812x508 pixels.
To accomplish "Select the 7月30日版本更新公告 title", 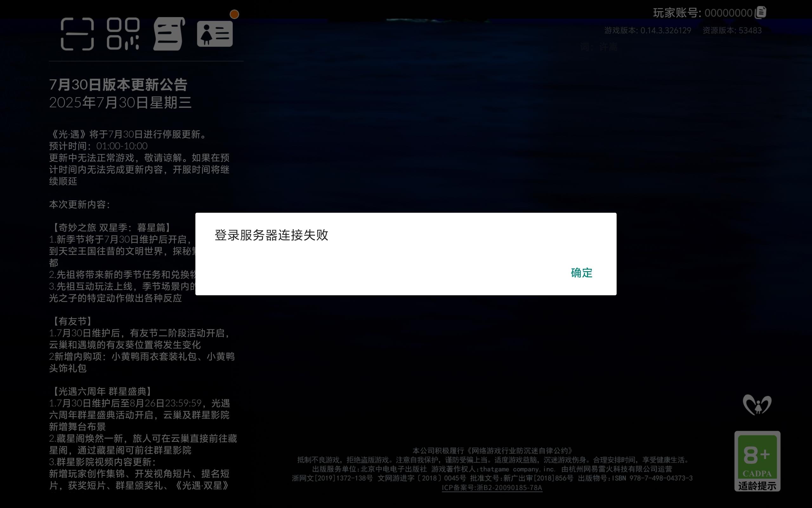I will pyautogui.click(x=118, y=85).
